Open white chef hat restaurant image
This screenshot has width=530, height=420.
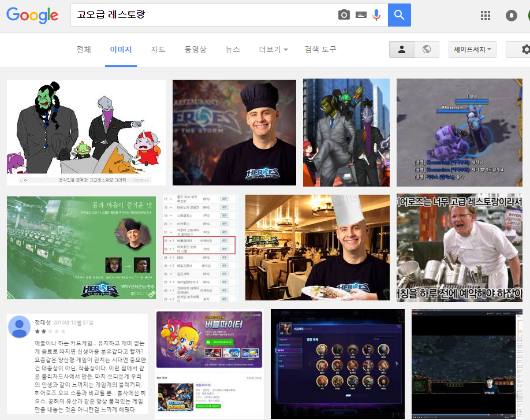coord(318,247)
